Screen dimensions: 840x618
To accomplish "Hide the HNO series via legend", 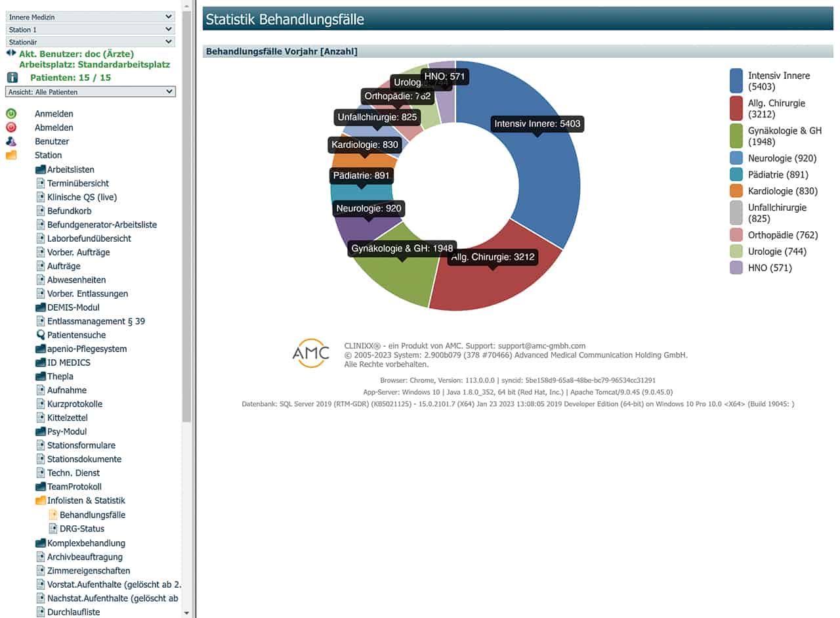I will pos(761,268).
